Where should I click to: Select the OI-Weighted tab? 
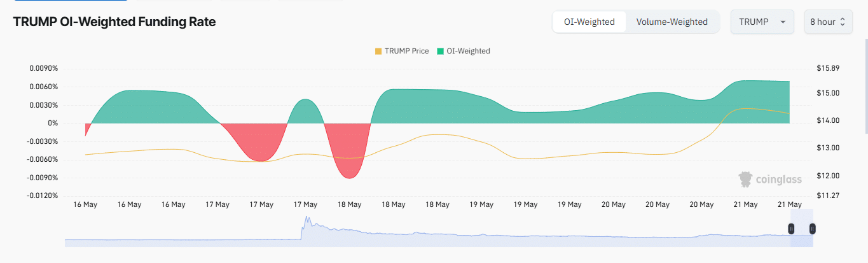589,22
